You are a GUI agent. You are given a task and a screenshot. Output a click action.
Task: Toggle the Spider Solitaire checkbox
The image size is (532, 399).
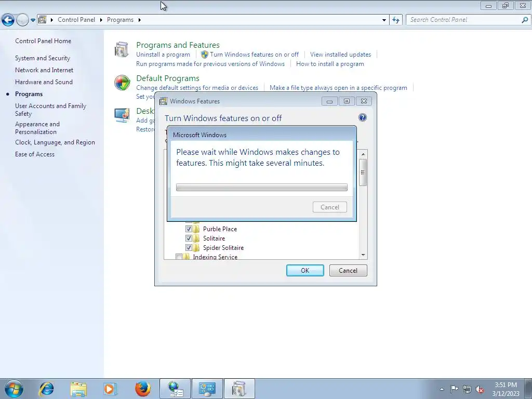pos(189,247)
